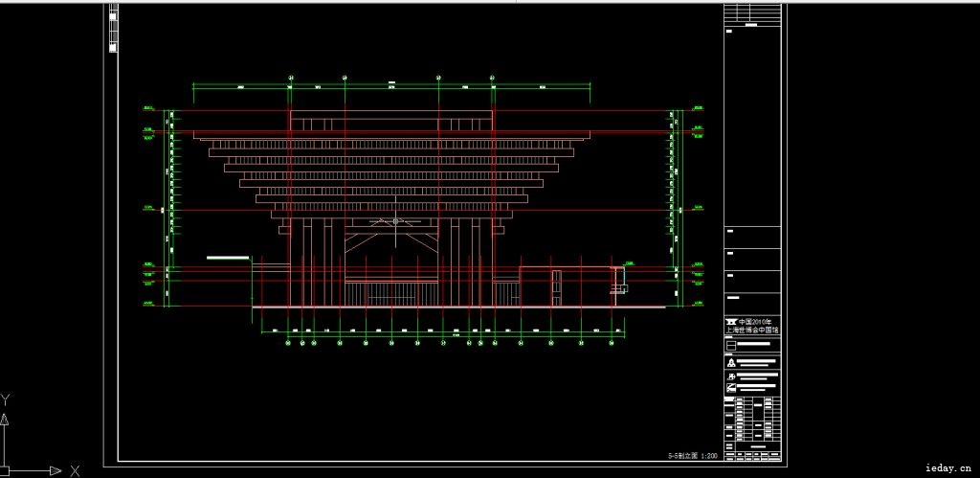Select the warning triangle symbol in title block

(x=731, y=364)
